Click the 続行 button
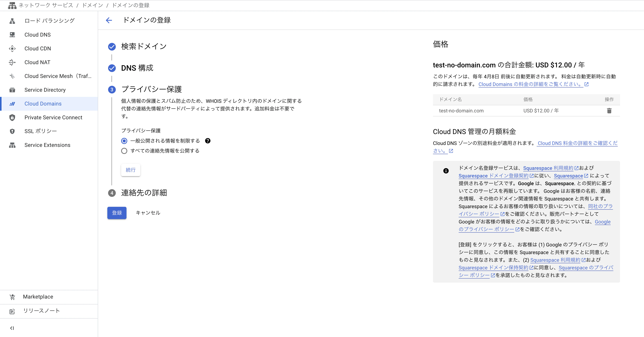The width and height of the screenshot is (644, 337). 131,170
